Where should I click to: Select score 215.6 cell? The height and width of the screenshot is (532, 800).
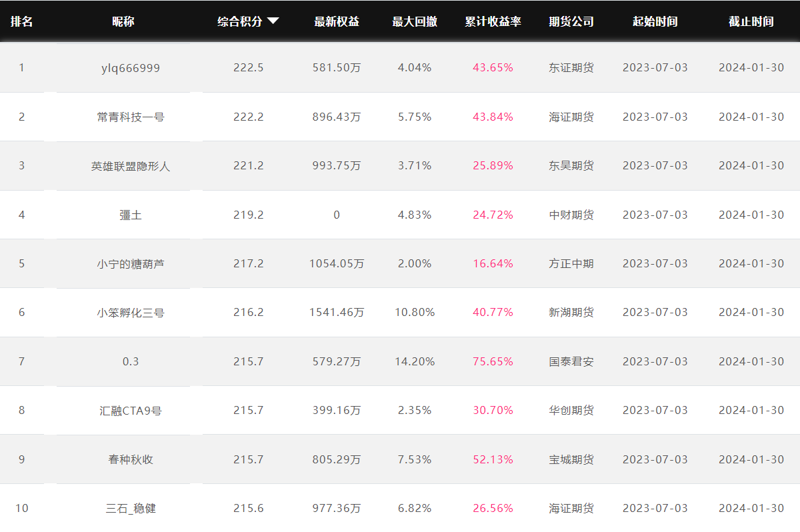tap(249, 508)
